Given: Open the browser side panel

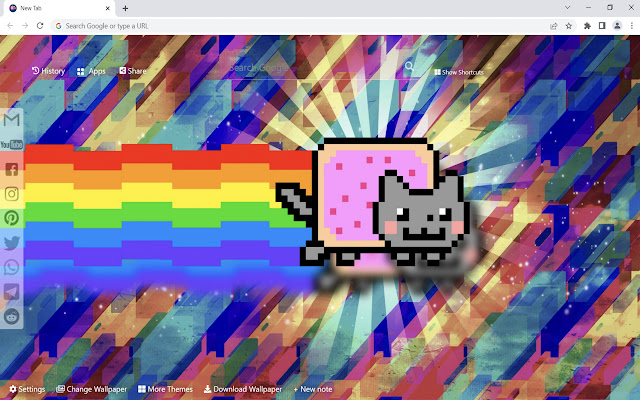Looking at the screenshot, I should [x=602, y=26].
